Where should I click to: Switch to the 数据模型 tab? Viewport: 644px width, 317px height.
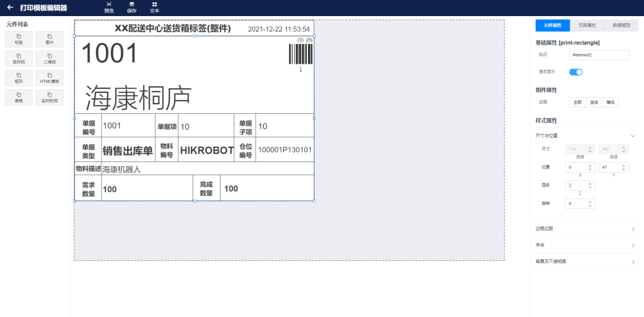click(x=621, y=25)
